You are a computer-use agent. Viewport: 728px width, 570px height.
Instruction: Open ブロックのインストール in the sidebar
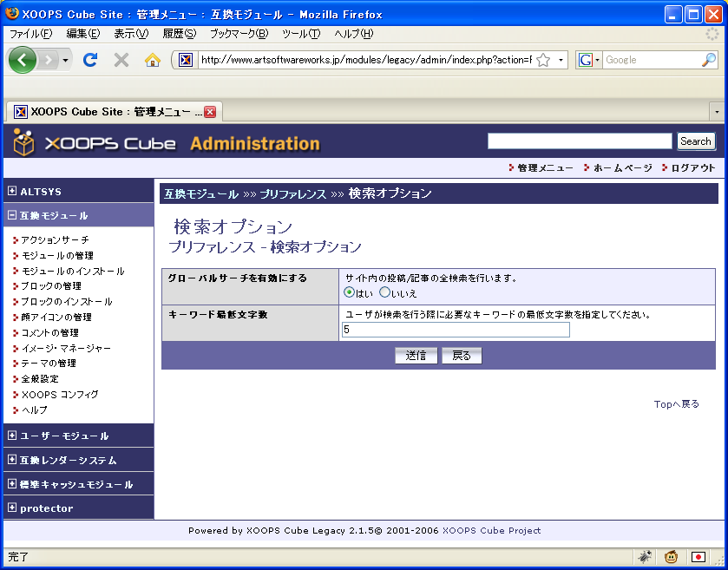click(67, 302)
